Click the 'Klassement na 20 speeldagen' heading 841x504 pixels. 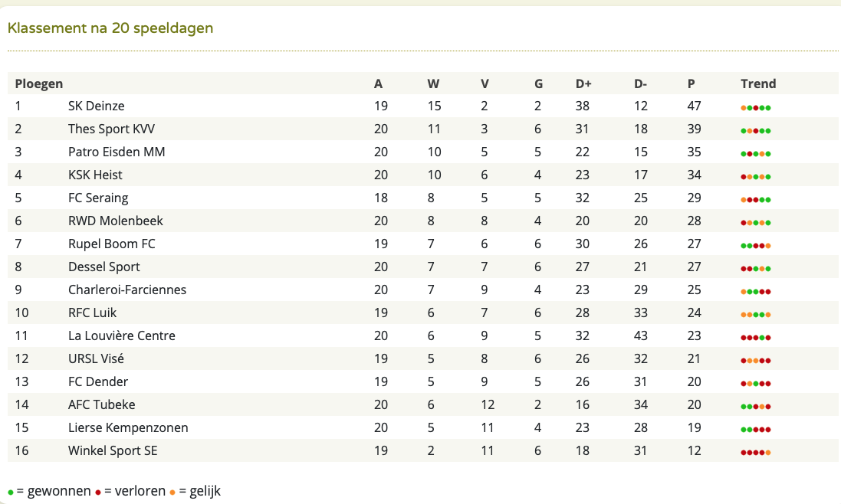(x=110, y=28)
